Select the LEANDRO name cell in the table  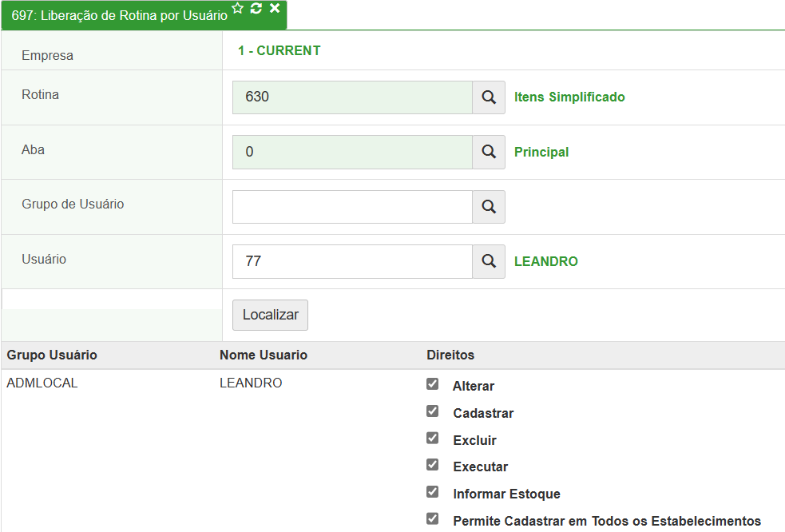pos(251,383)
